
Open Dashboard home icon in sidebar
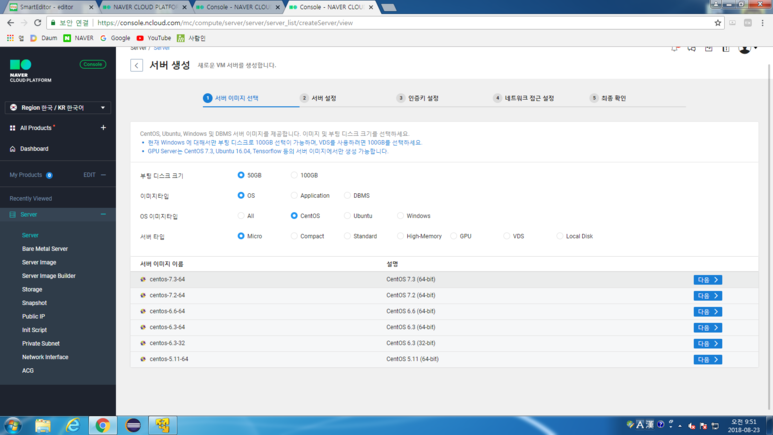tap(12, 149)
